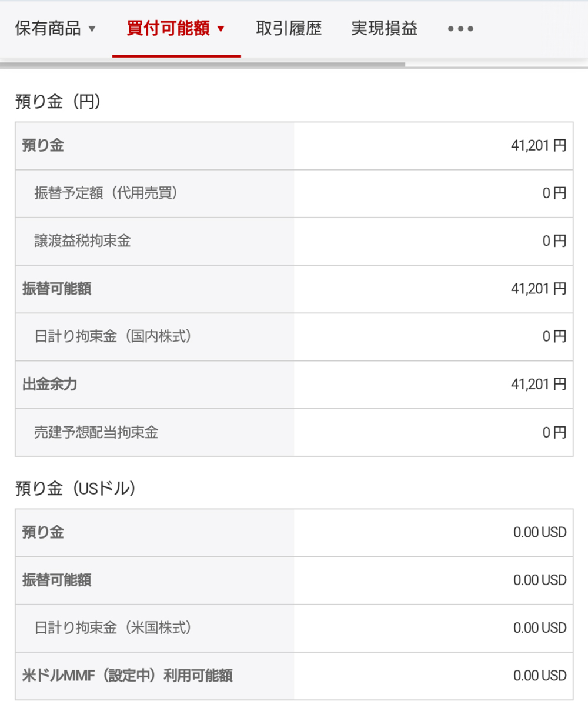Select the 出金余力 row

294,385
